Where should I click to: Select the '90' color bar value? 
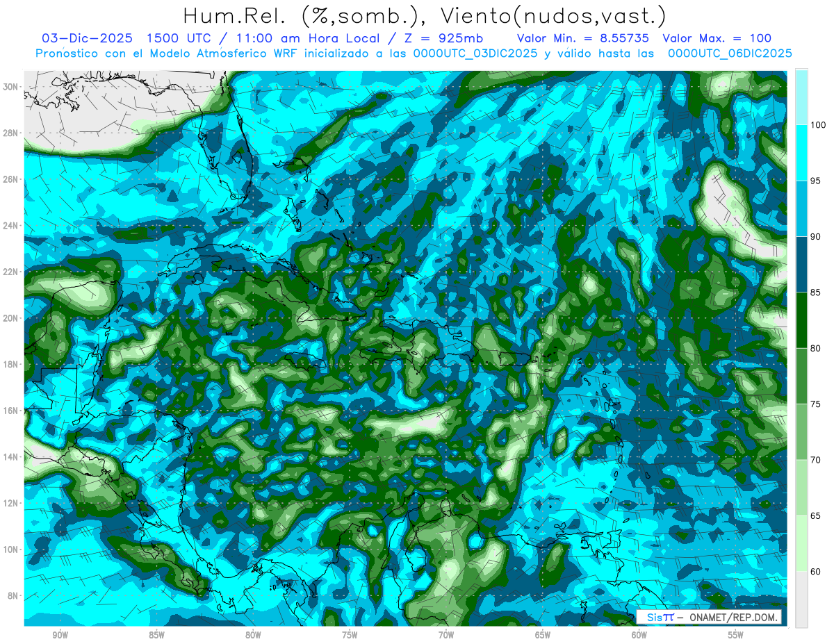[x=817, y=237]
